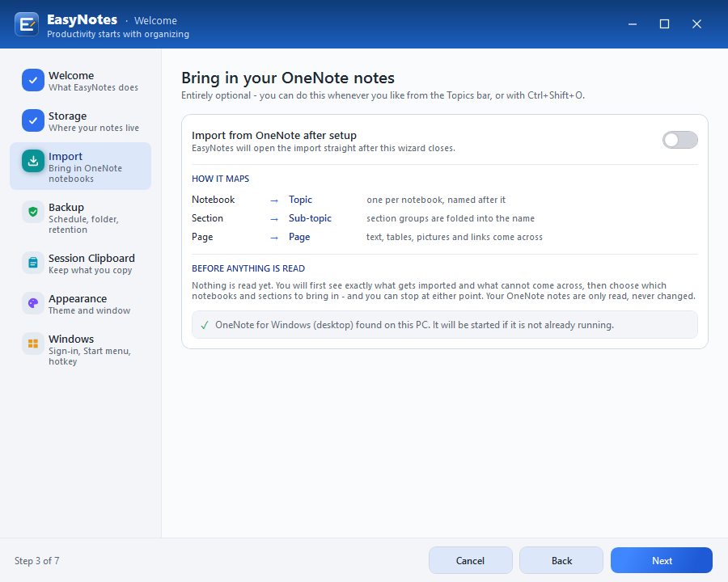Click 'BEFORE ANYTHING IS READ' heading

(x=248, y=268)
